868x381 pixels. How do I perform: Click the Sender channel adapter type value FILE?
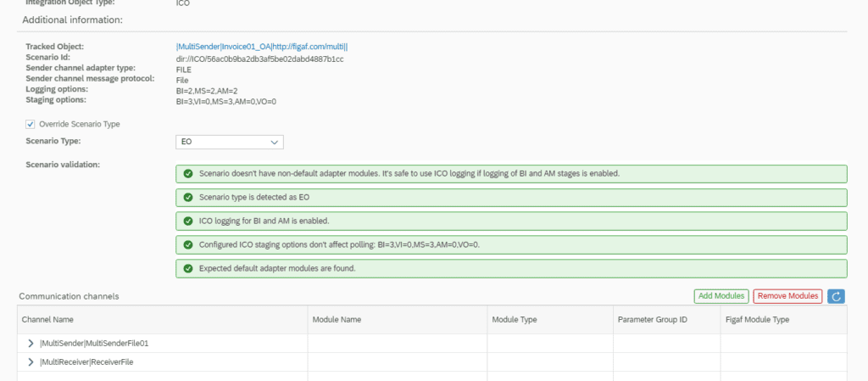183,70
